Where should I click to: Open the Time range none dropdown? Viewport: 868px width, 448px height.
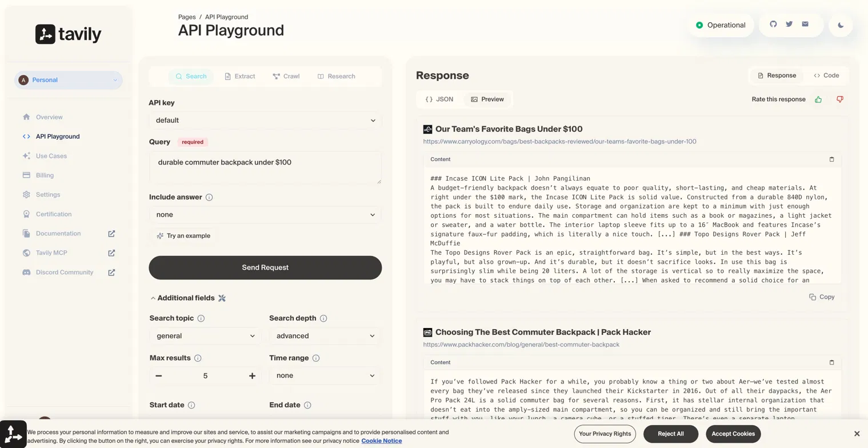point(325,375)
